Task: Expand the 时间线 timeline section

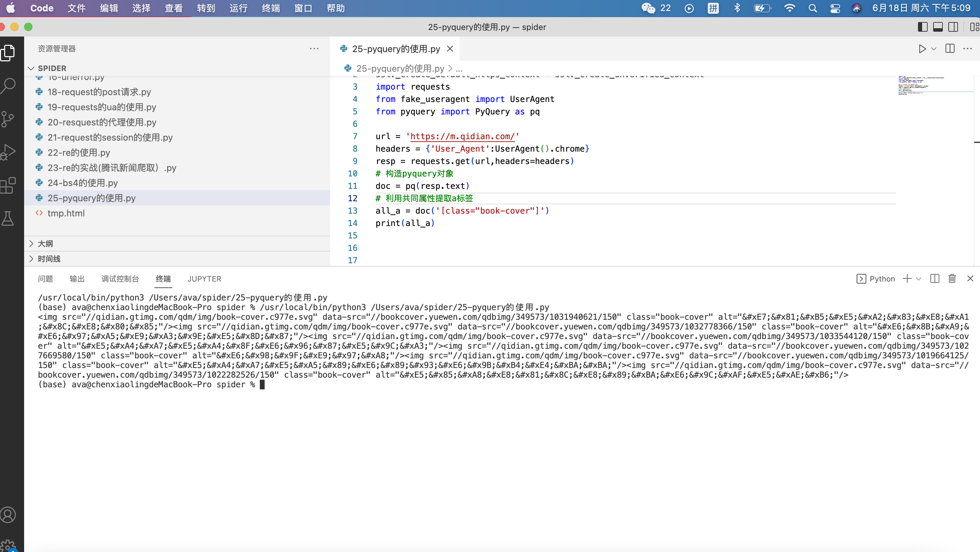Action: point(177,259)
